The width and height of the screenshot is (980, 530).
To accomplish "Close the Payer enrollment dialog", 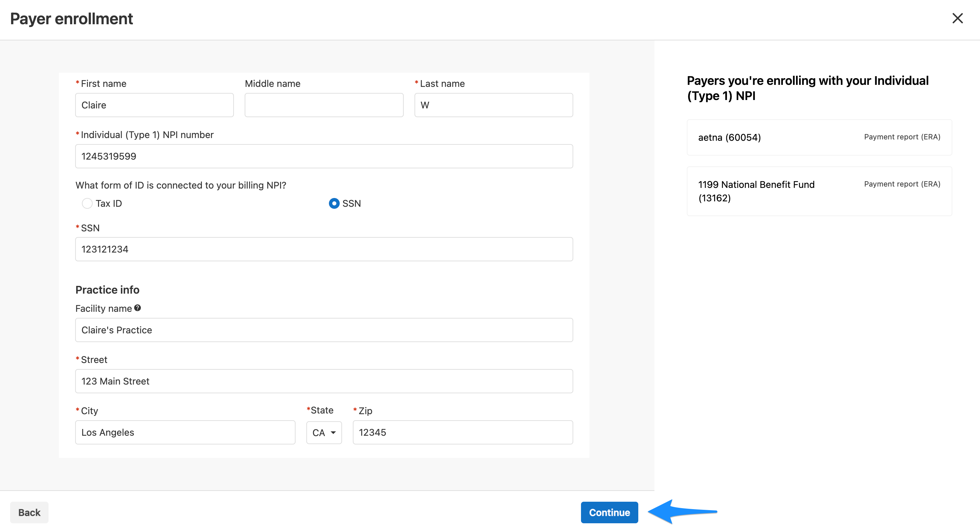I will pyautogui.click(x=957, y=18).
